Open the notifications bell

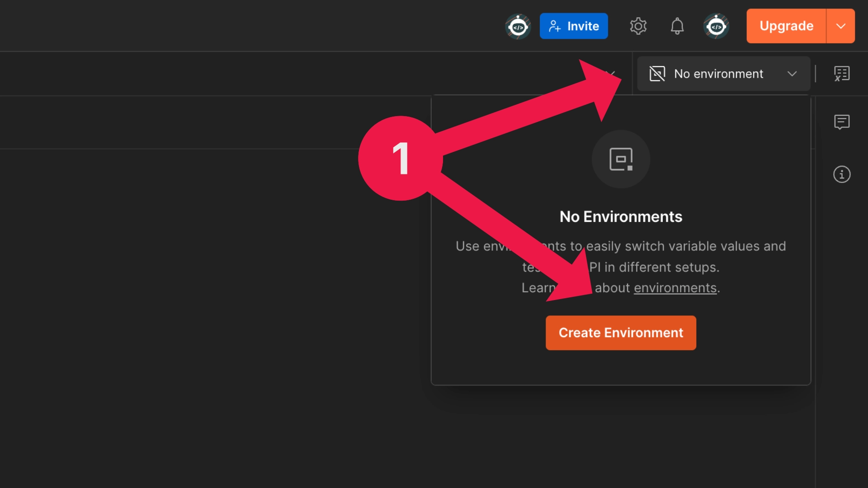coord(677,26)
